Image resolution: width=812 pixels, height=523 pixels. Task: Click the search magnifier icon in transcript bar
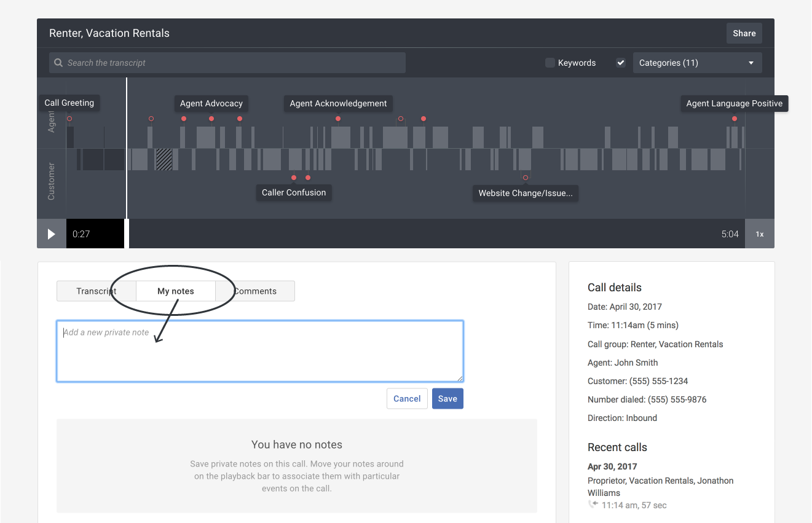[58, 63]
